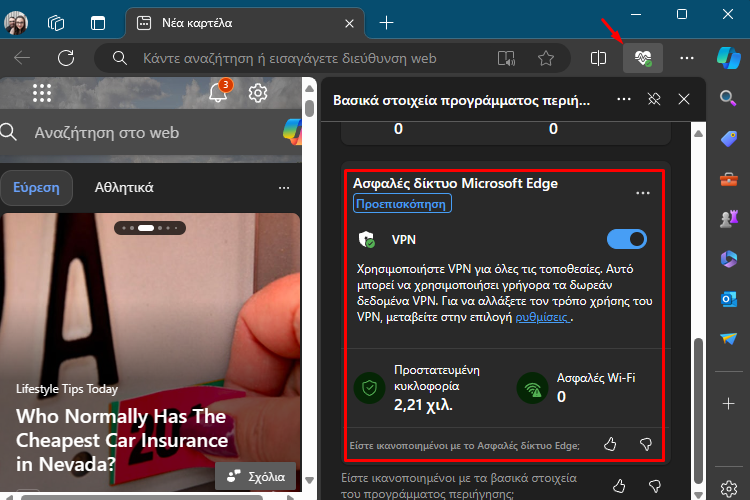Click the carousel slide indicator dots
750x500 pixels.
[150, 228]
